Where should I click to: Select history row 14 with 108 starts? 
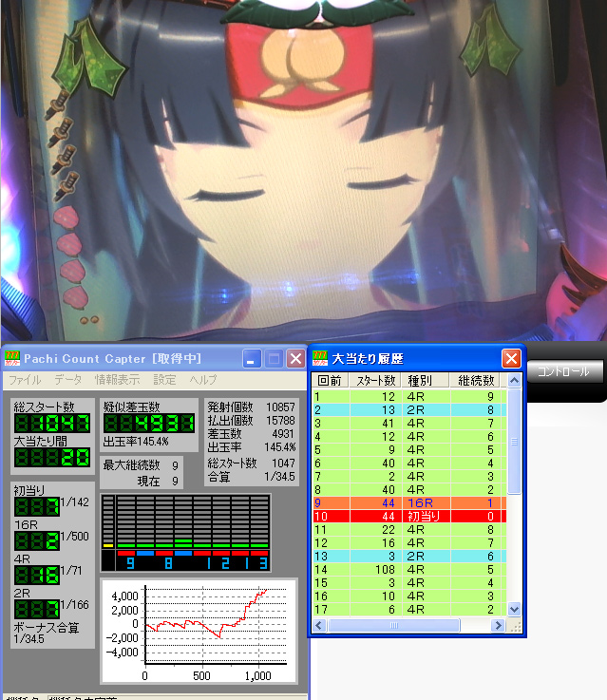click(409, 570)
